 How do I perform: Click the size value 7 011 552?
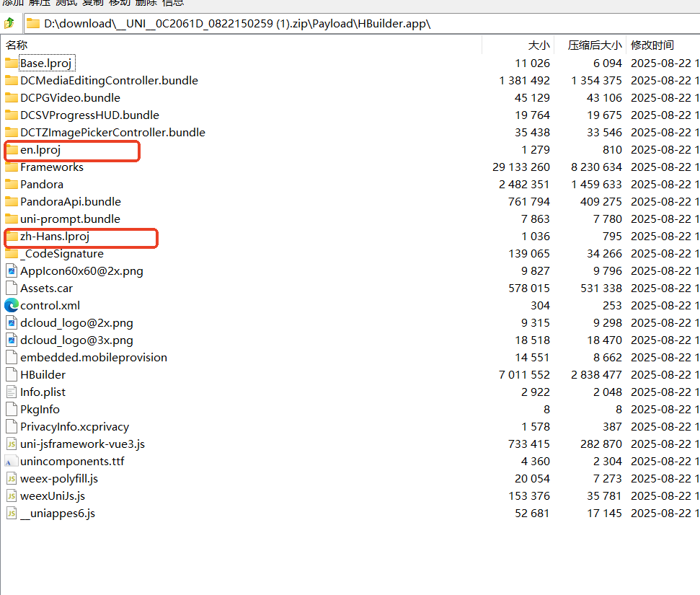coord(524,375)
